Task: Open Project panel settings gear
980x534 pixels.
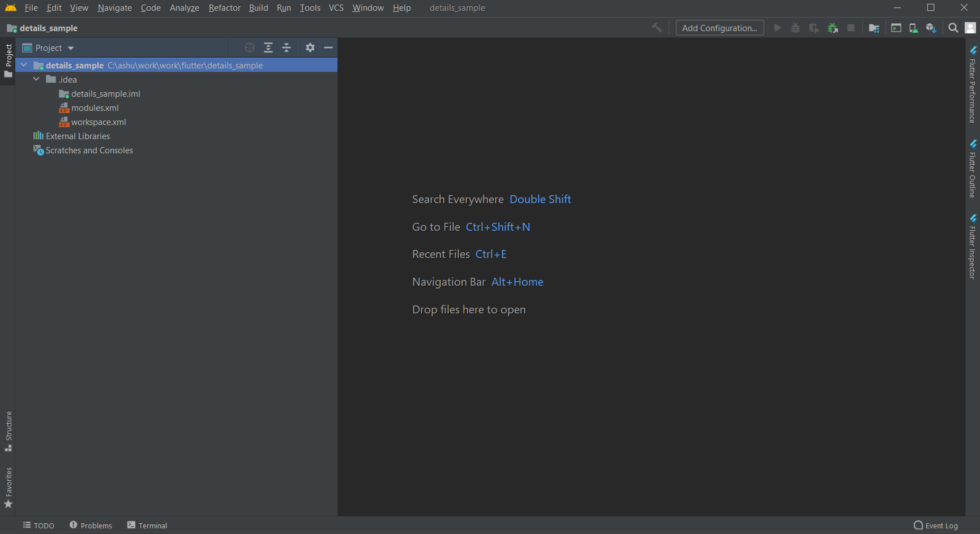Action: click(310, 48)
